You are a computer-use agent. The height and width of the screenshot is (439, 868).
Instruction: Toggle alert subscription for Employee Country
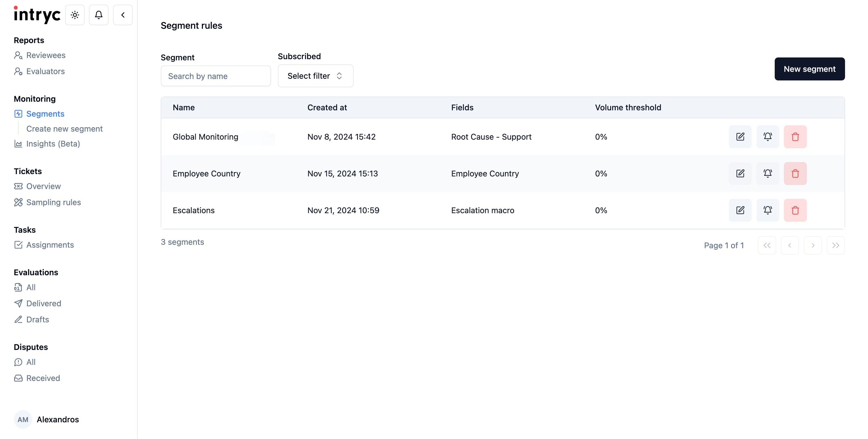pos(768,173)
